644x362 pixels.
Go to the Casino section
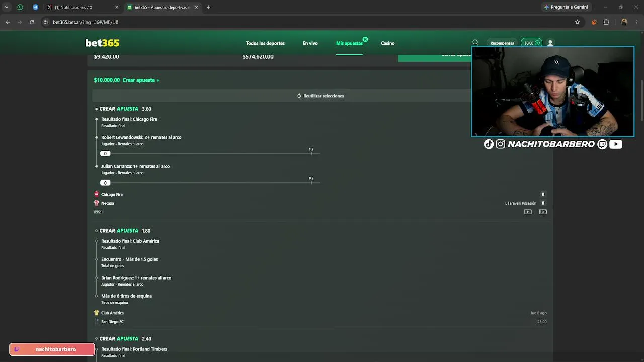coord(388,43)
